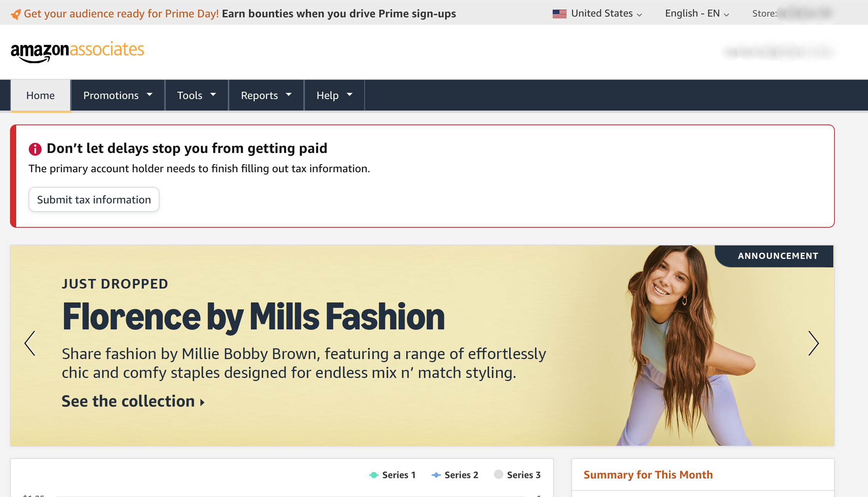Toggle Series 1 in the chart legend
The image size is (868, 497).
pos(392,475)
